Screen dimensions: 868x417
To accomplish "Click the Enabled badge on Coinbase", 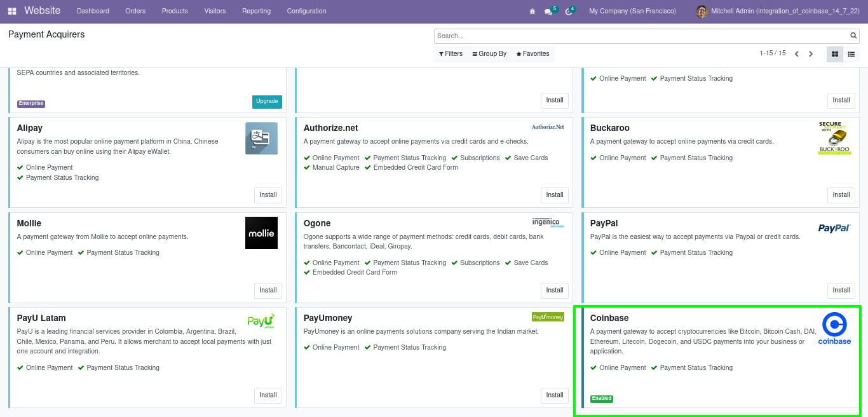I will tap(602, 399).
